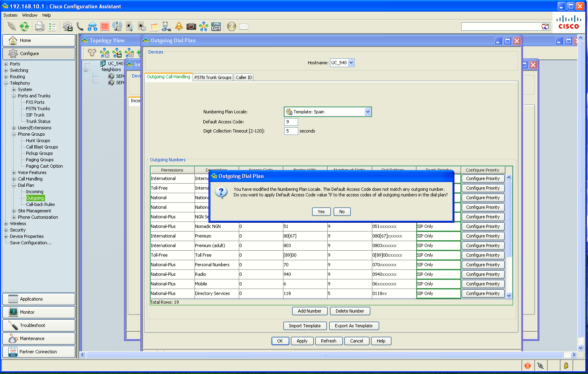Click the Apply button
The height and width of the screenshot is (374, 588).
(302, 341)
